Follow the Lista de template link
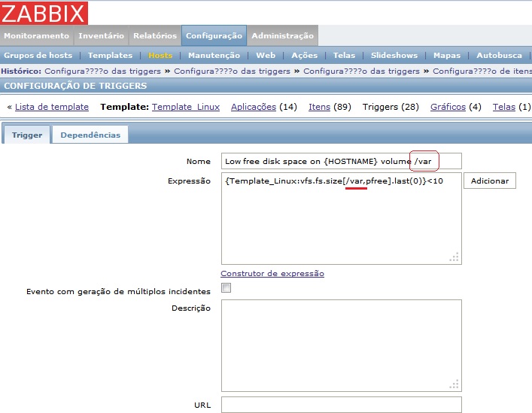The width and height of the screenshot is (532, 413). [52, 107]
